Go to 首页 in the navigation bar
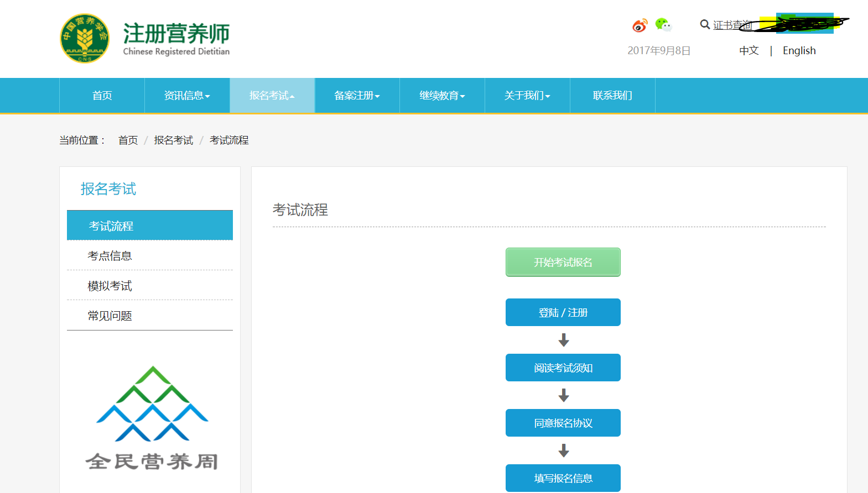The height and width of the screenshot is (493, 868). [102, 96]
